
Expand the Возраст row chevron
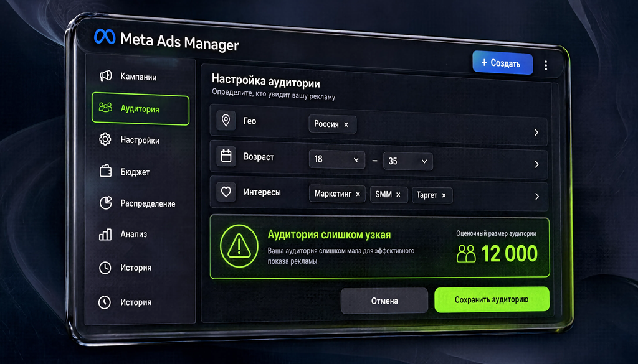(536, 164)
